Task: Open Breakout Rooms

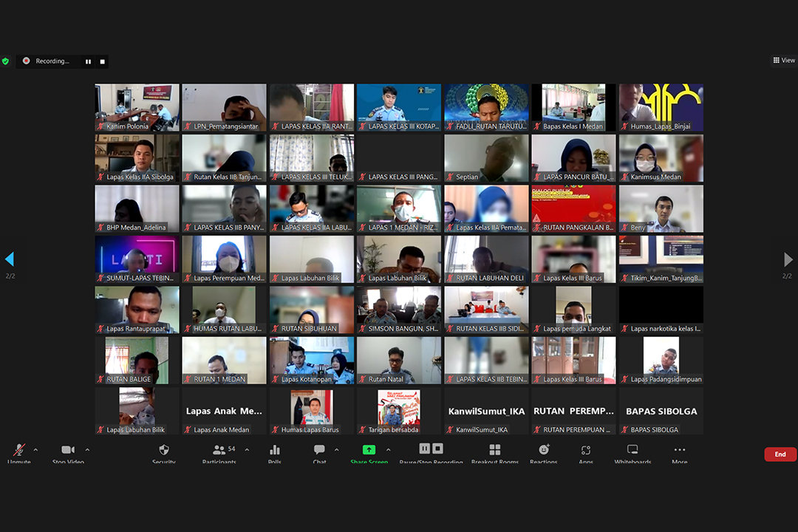Action: click(x=495, y=450)
